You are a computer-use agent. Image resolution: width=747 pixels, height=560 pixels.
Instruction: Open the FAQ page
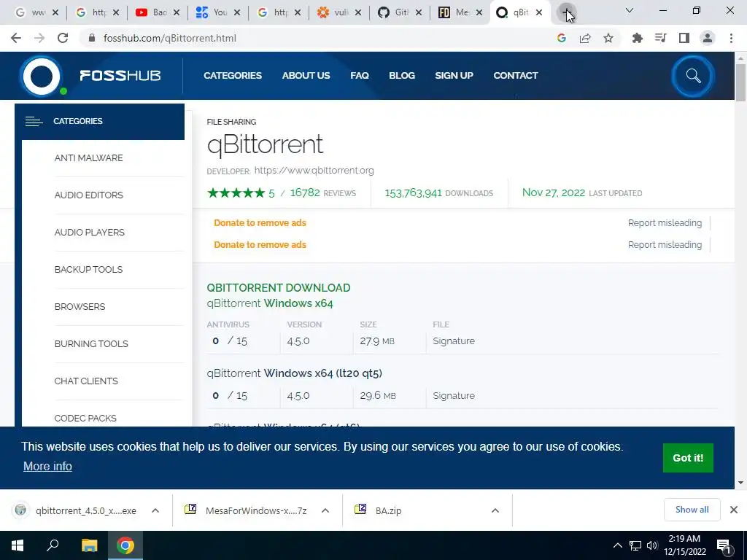360,76
